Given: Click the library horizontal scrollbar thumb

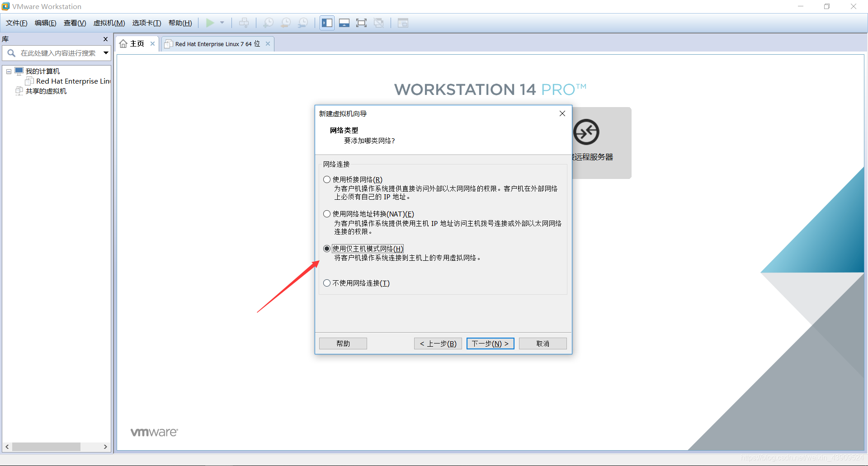Looking at the screenshot, I should tap(46, 447).
